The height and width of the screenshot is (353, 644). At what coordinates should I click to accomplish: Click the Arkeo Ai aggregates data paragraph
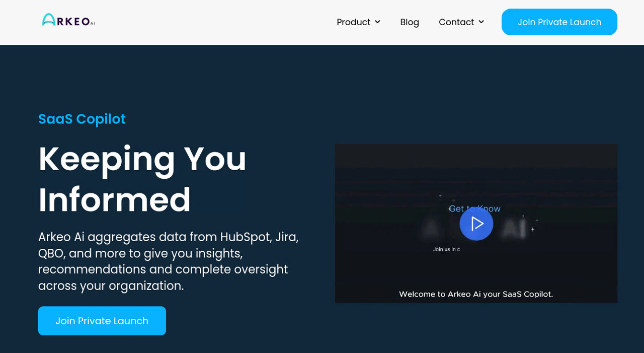tap(169, 261)
